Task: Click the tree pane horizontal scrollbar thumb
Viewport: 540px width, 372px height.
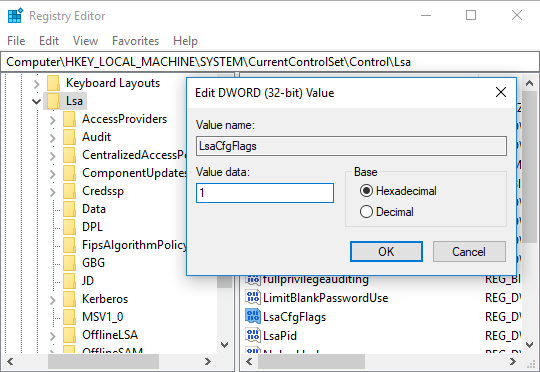Action: (103, 361)
